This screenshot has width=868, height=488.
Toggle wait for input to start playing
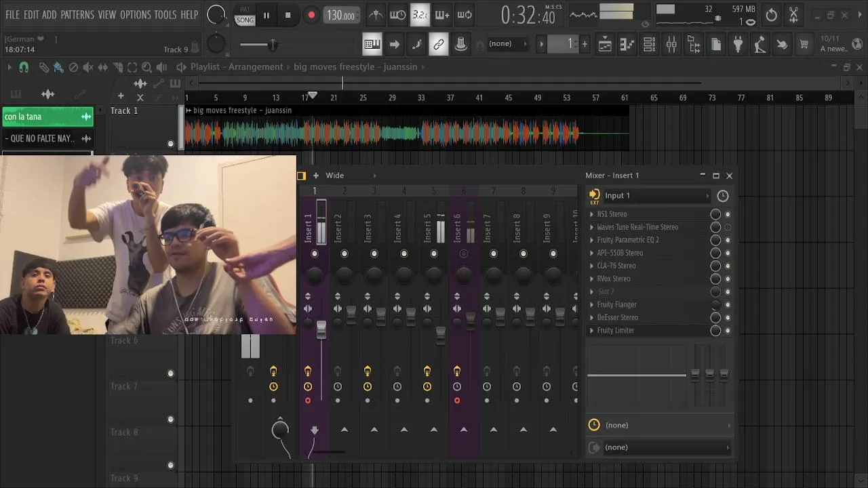click(x=398, y=15)
